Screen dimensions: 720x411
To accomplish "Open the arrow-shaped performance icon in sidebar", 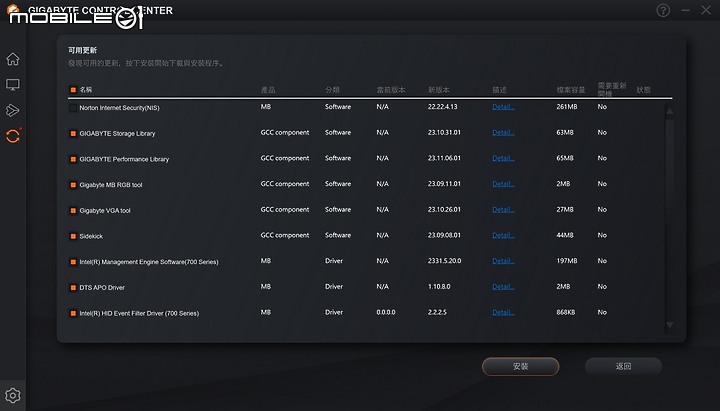I will tap(13, 110).
